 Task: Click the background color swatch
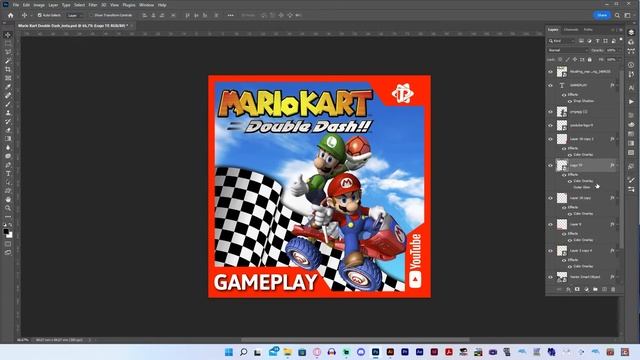(10, 235)
